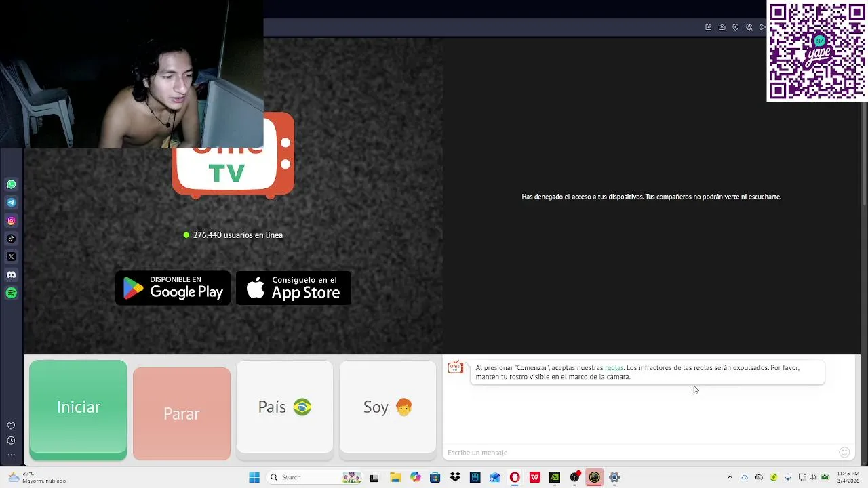This screenshot has height=488, width=868.
Task: Click the microphone tray icon
Action: pyautogui.click(x=788, y=477)
